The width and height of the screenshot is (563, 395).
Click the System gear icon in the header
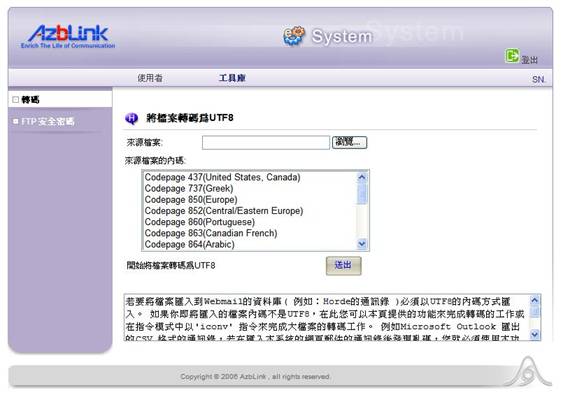pos(293,36)
